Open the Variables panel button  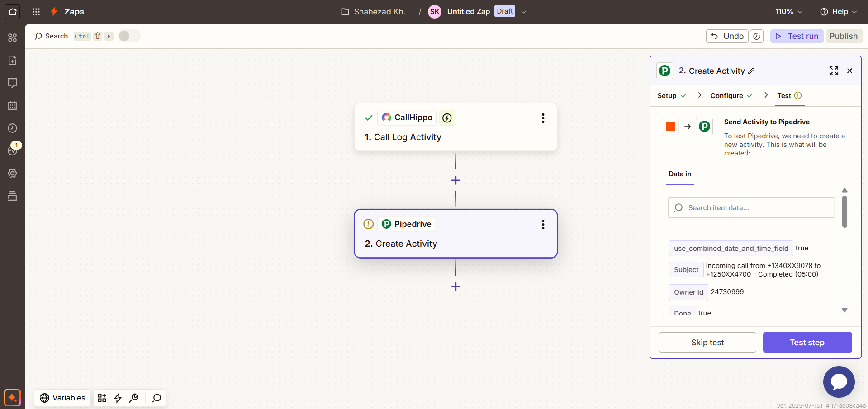(62, 398)
